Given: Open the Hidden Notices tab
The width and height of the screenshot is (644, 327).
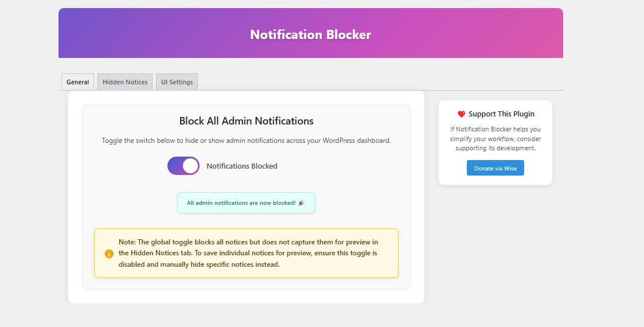Looking at the screenshot, I should 125,82.
